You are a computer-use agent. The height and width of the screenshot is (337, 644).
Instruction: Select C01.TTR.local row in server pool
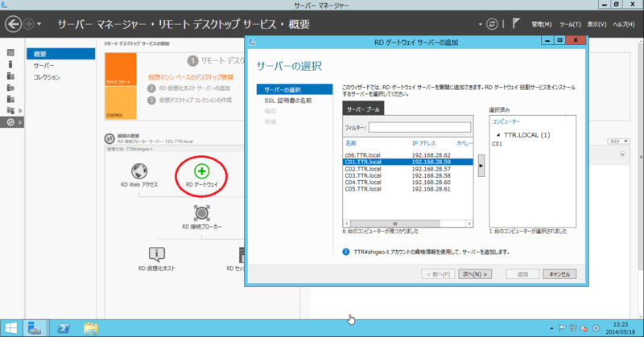tap(408, 162)
